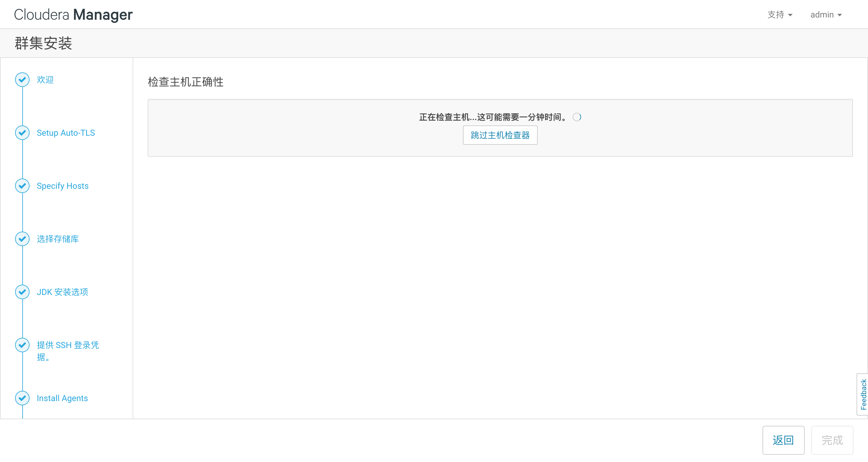Click the checkmark icon beside 提供 SSH 登录凭据

coord(22,345)
